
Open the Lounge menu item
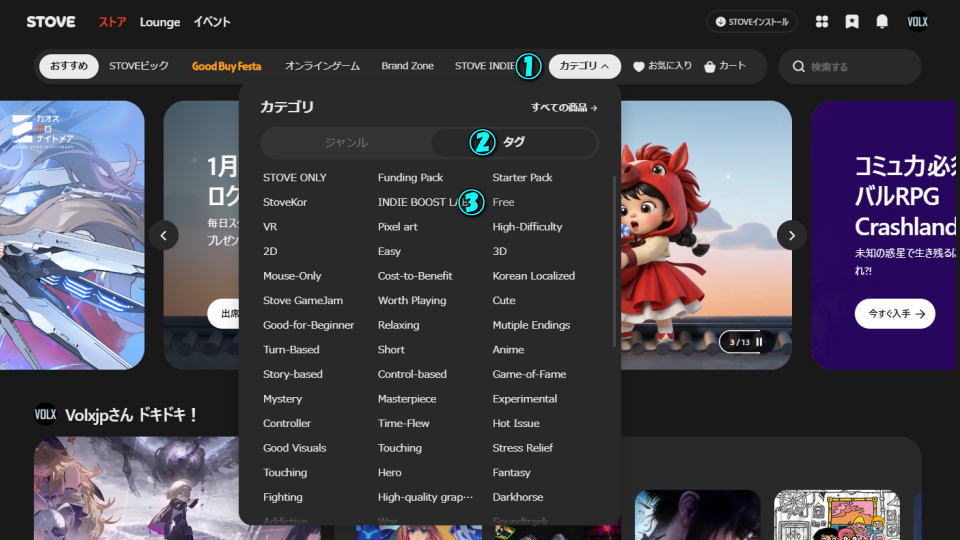tap(160, 21)
